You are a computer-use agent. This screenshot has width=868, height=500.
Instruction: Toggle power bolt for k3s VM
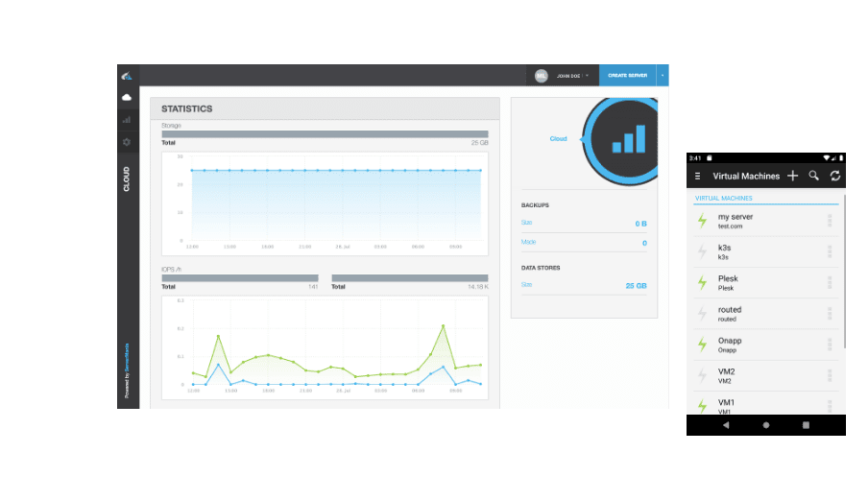coord(702,251)
